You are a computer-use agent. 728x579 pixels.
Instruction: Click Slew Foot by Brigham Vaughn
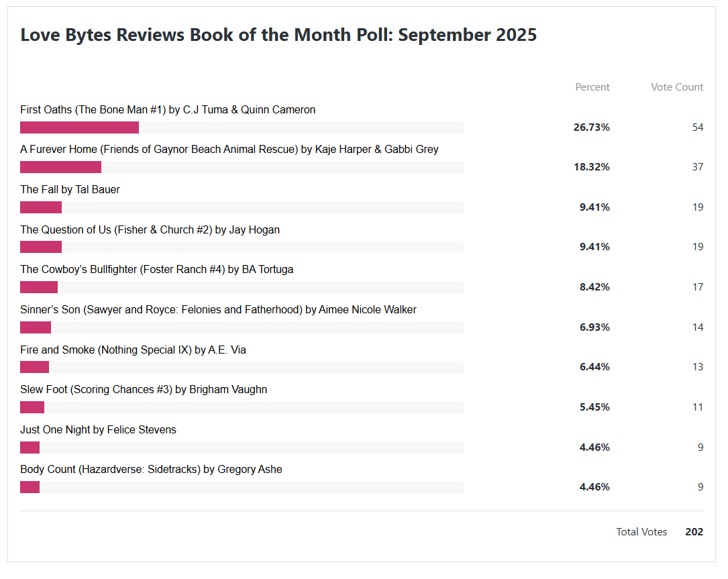pyautogui.click(x=144, y=390)
